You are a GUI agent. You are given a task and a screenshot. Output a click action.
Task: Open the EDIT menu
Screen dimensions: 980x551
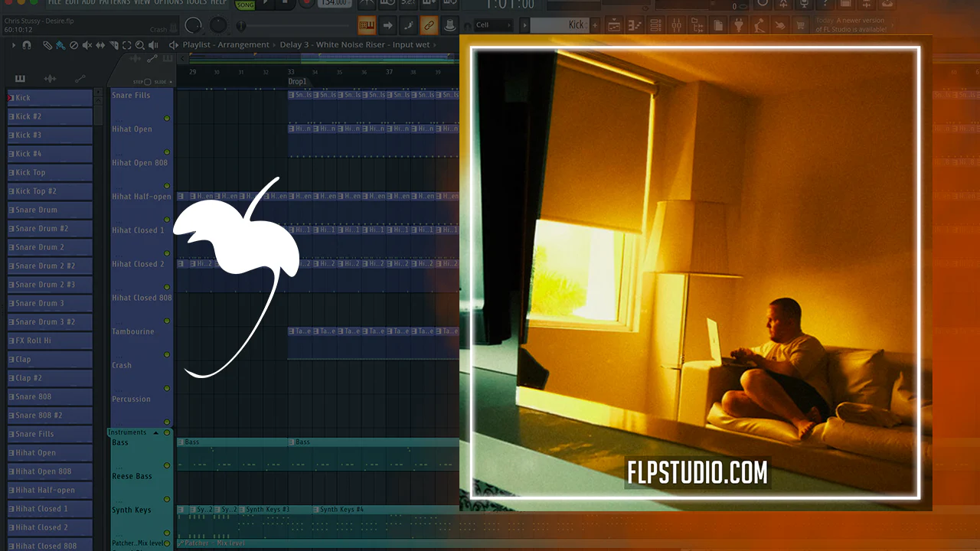point(72,3)
